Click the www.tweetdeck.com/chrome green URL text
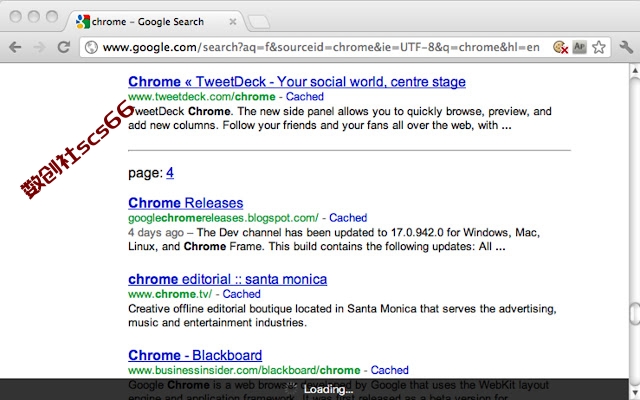 tap(202, 97)
